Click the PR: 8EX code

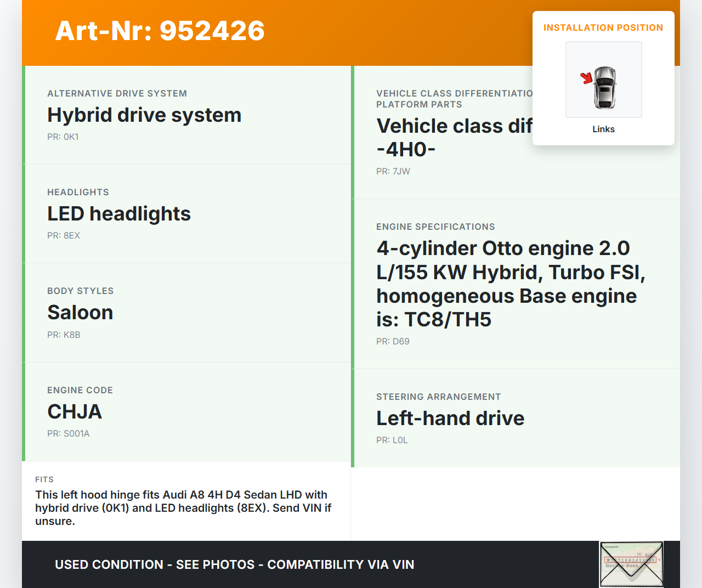pos(64,236)
